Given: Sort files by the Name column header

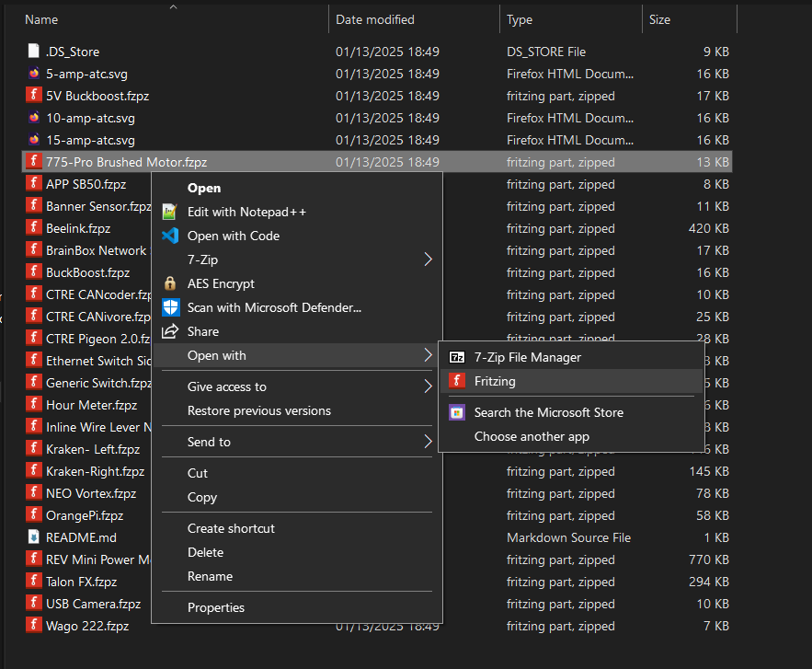Looking at the screenshot, I should pyautogui.click(x=41, y=19).
